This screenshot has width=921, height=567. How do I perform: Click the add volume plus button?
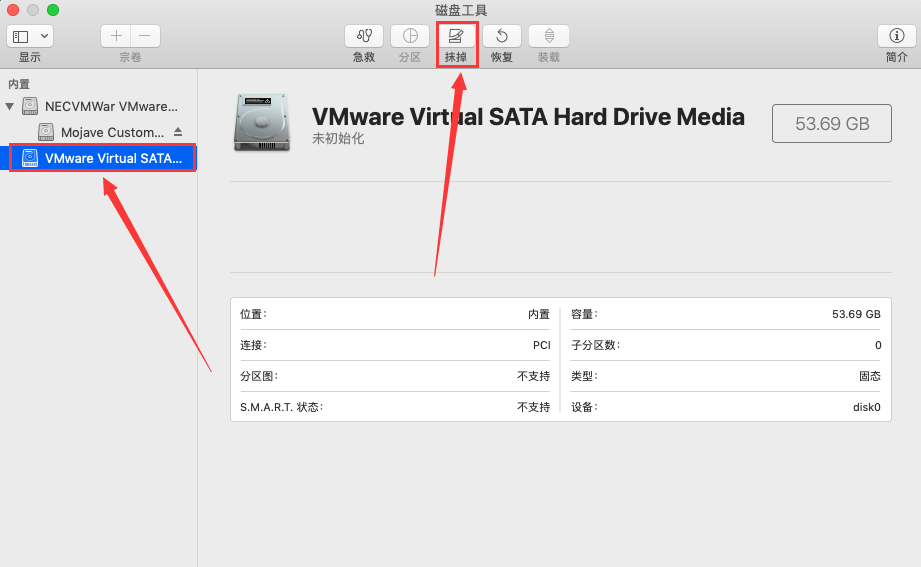click(116, 36)
